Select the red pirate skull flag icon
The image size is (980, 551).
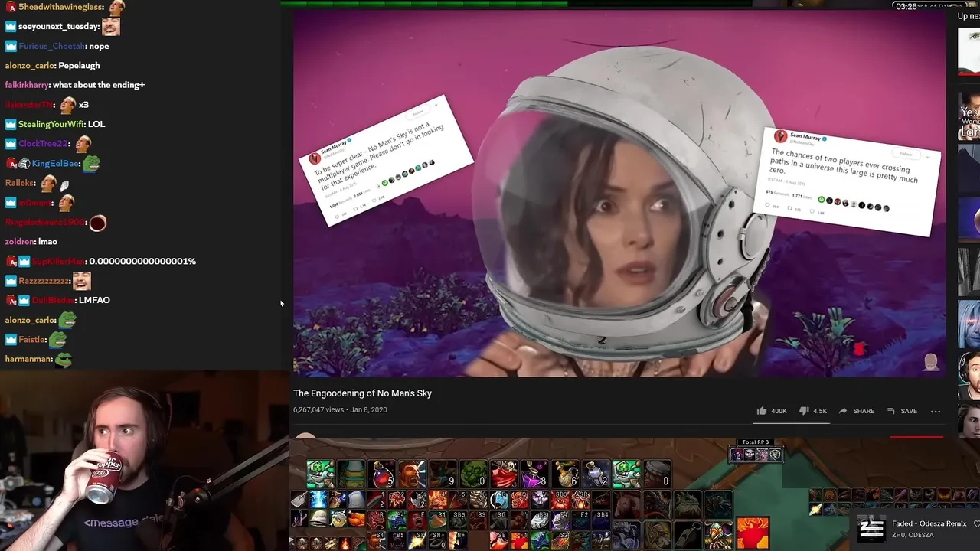pos(505,474)
